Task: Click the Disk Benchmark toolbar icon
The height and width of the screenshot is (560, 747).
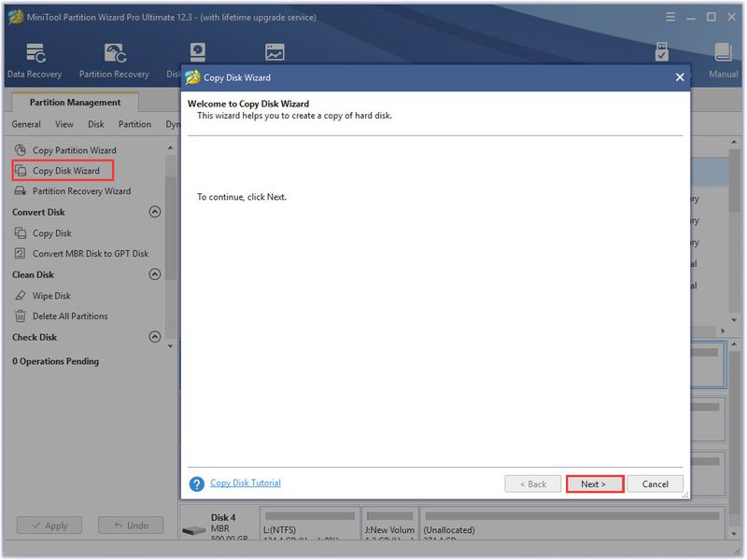Action: [x=197, y=52]
